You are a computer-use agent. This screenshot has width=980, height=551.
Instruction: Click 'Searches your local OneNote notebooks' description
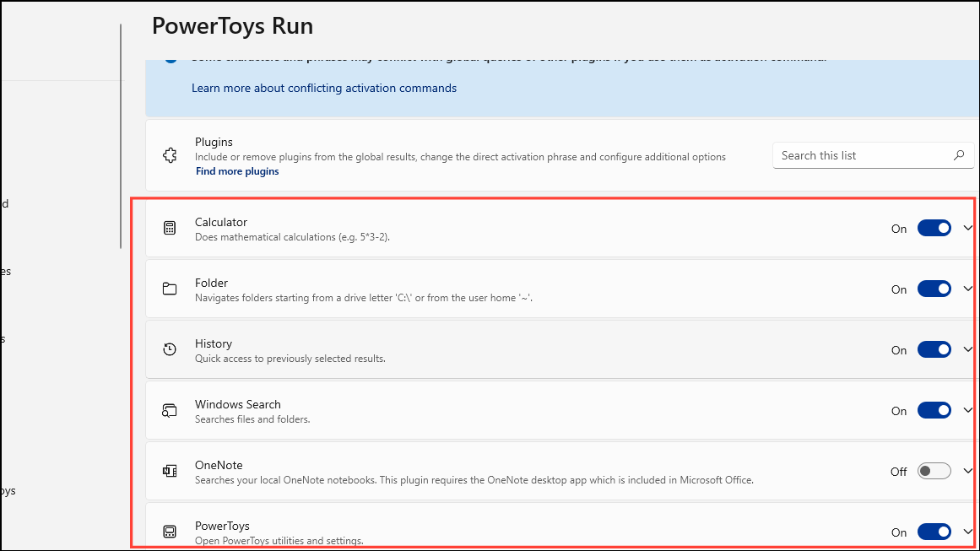(474, 480)
